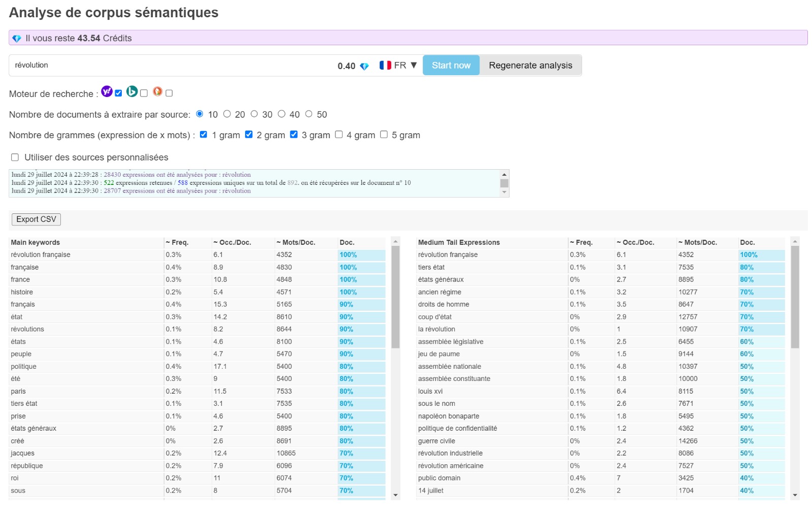Click 'napoléon bonaparte' expression row
The width and height of the screenshot is (812, 510).
601,416
